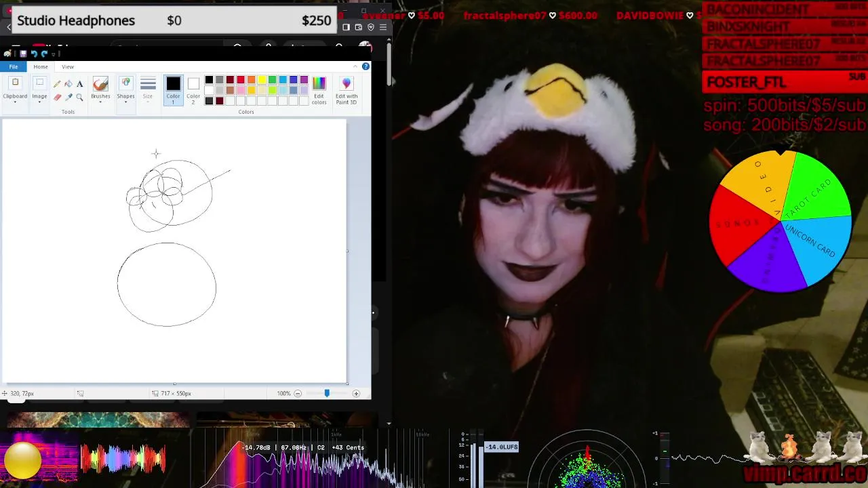Click the Redo arrow in Paint's title bar
Screen dimensions: 868x488
click(44, 54)
